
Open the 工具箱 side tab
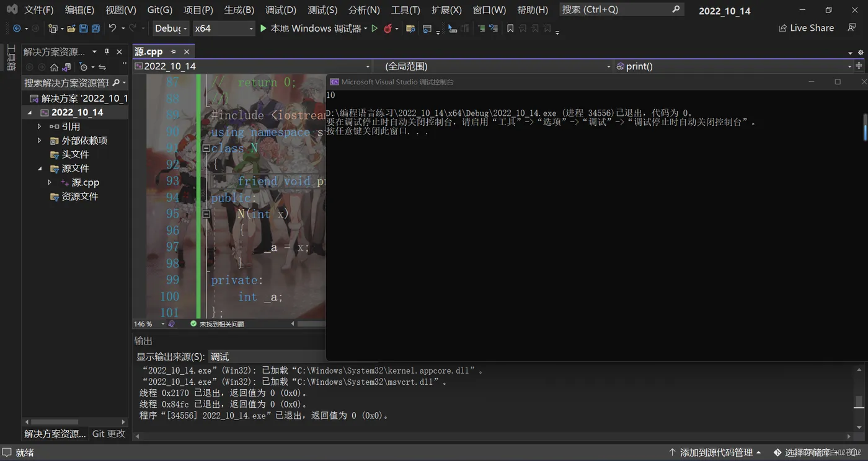tap(11, 58)
